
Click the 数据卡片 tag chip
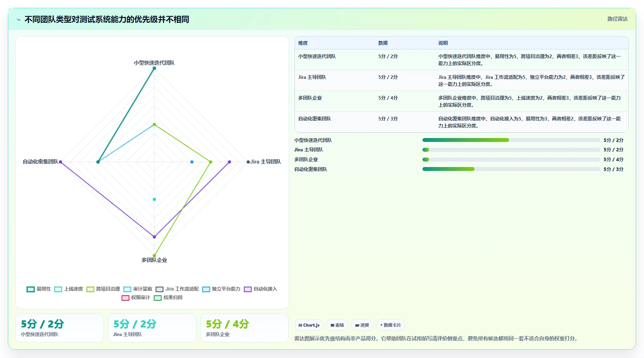click(391, 325)
